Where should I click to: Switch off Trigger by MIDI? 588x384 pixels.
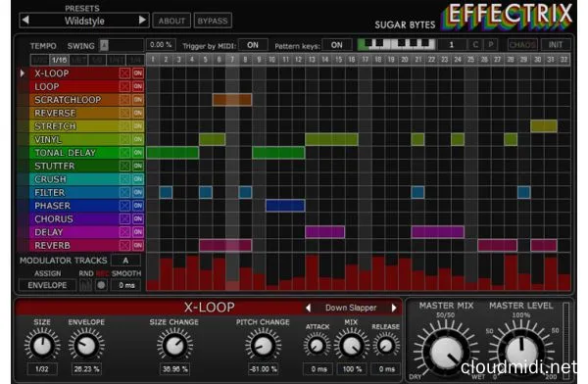pyautogui.click(x=253, y=45)
